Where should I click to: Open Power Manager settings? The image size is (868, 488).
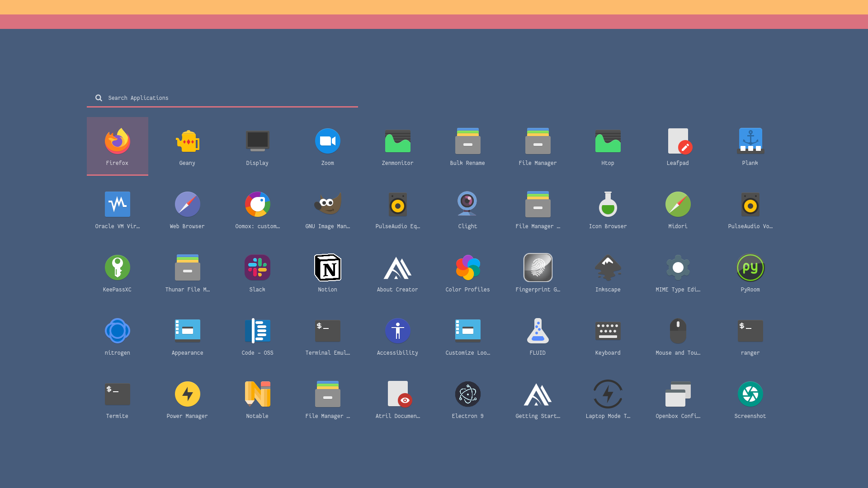pyautogui.click(x=187, y=399)
